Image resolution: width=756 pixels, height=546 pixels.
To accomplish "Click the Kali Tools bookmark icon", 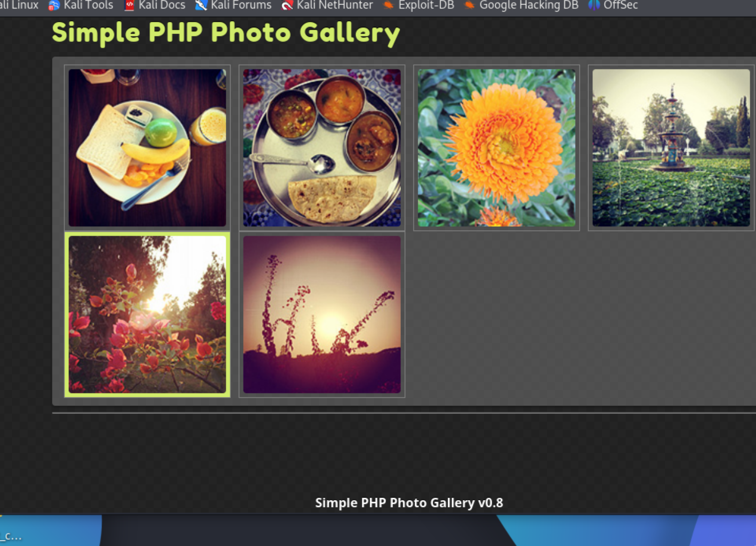I will pos(54,5).
